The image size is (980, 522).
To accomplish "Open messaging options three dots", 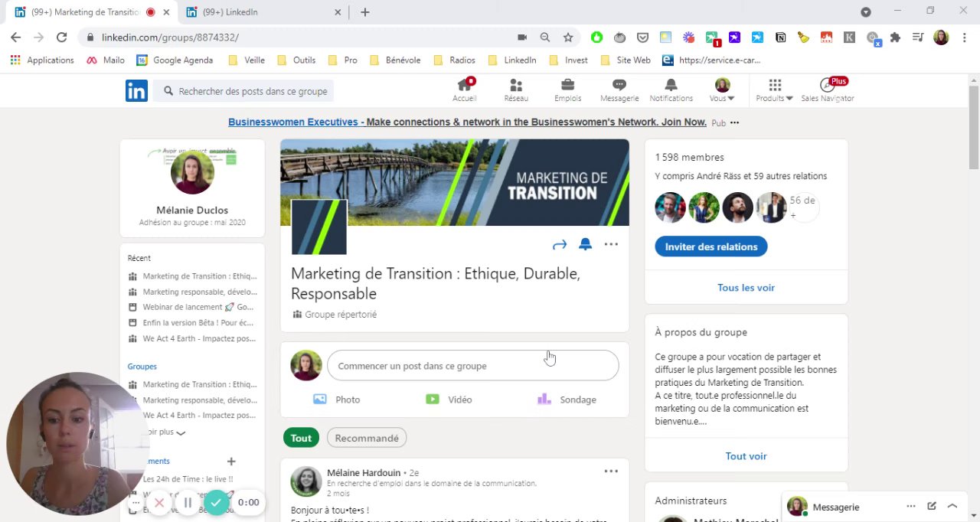I will pyautogui.click(x=911, y=506).
